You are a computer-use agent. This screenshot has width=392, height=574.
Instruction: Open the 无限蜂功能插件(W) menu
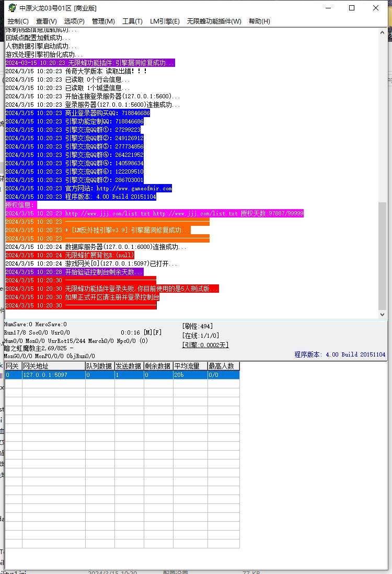click(x=214, y=21)
